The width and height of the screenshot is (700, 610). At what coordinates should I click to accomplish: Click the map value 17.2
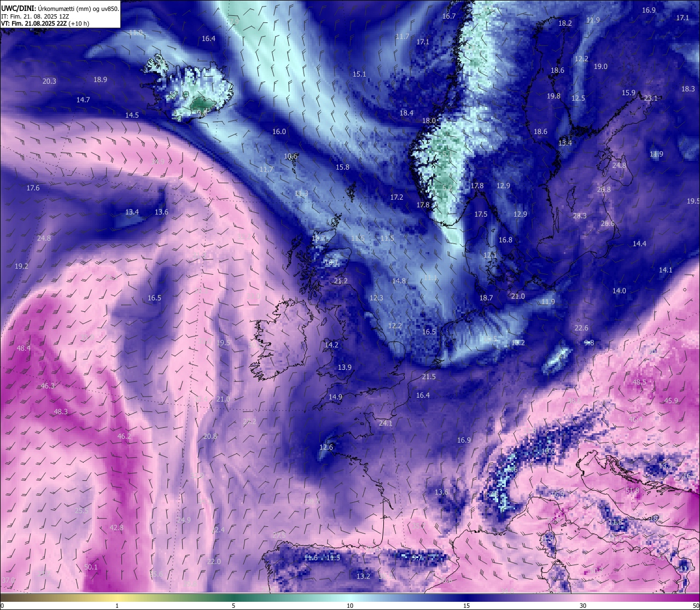pyautogui.click(x=396, y=197)
